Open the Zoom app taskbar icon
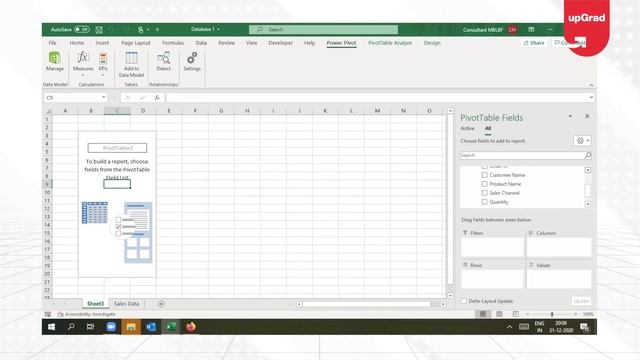640x360 pixels. coord(111,327)
